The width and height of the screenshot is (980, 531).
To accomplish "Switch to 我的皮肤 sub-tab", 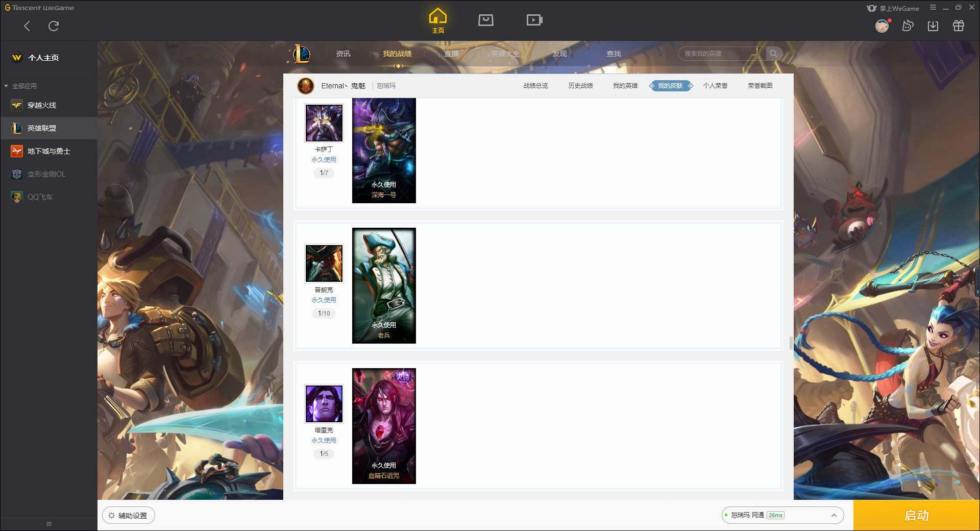I will [670, 86].
